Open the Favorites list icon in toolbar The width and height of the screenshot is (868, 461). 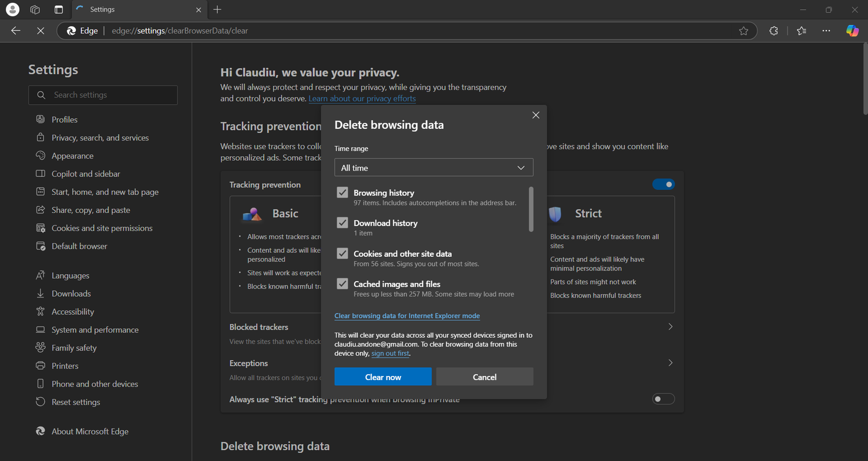point(801,31)
